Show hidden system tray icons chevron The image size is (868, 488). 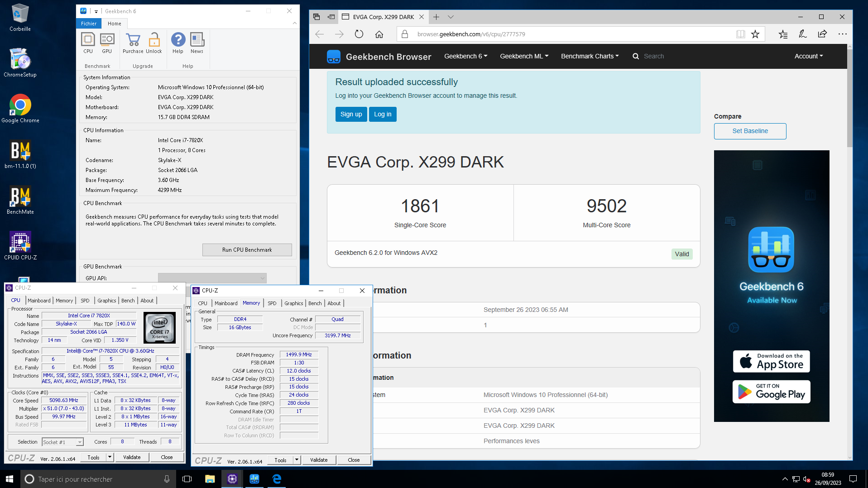(784, 479)
